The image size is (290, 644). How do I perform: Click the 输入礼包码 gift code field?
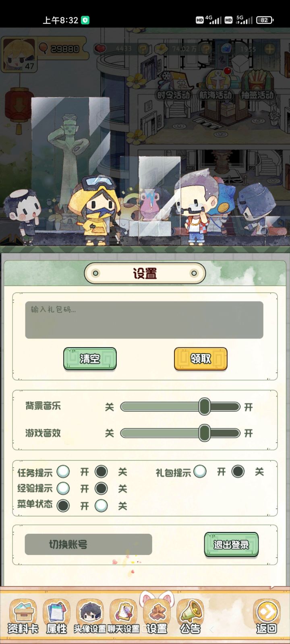(144, 320)
